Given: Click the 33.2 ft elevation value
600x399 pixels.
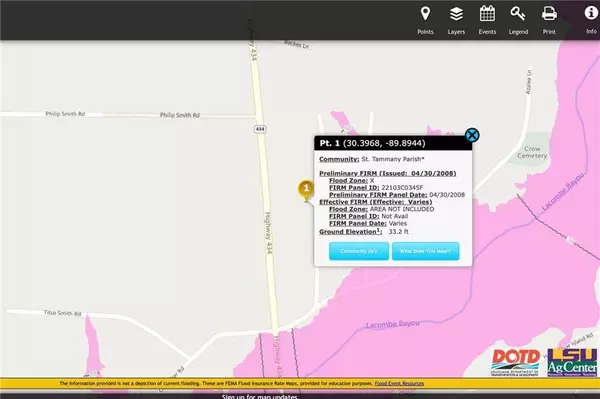Looking at the screenshot, I should pos(398,231).
